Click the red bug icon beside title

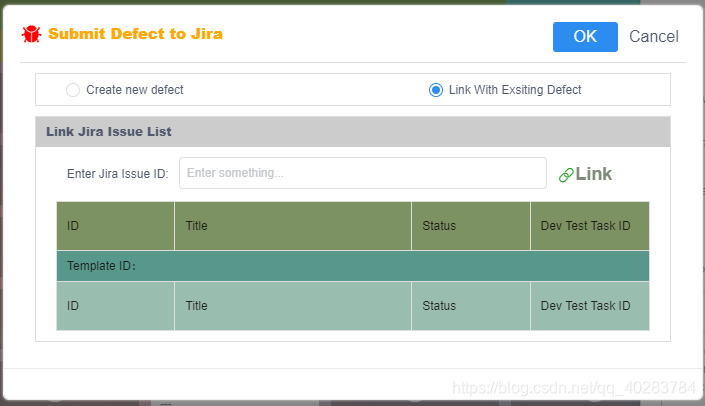[31, 34]
